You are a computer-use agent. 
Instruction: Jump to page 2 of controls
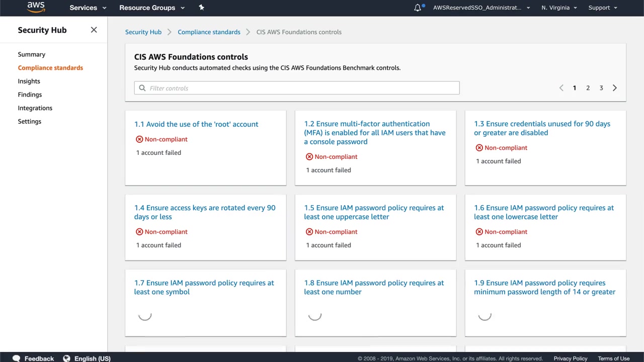click(588, 88)
